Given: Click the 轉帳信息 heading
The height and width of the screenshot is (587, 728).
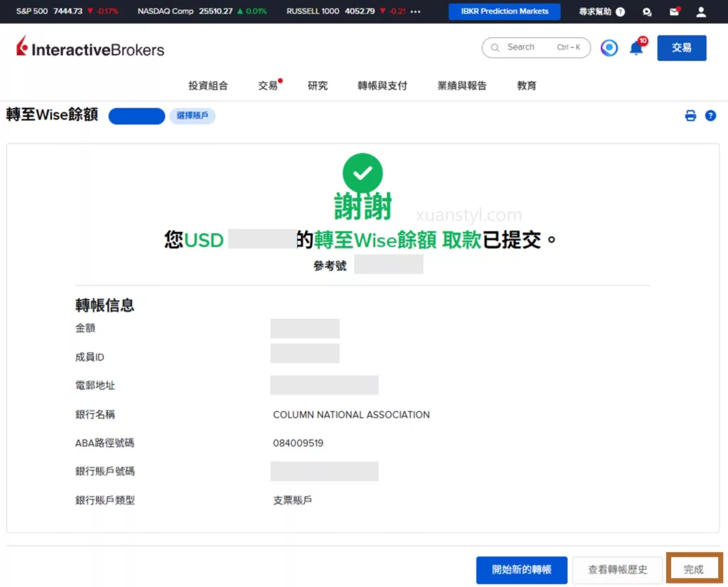Looking at the screenshot, I should pyautogui.click(x=105, y=305).
